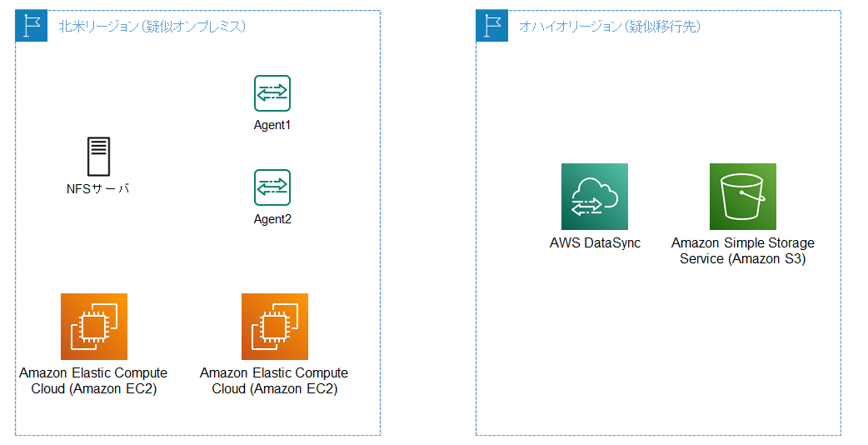Click the Amazon S3 bucket icon
The width and height of the screenshot is (868, 445).
743,197
